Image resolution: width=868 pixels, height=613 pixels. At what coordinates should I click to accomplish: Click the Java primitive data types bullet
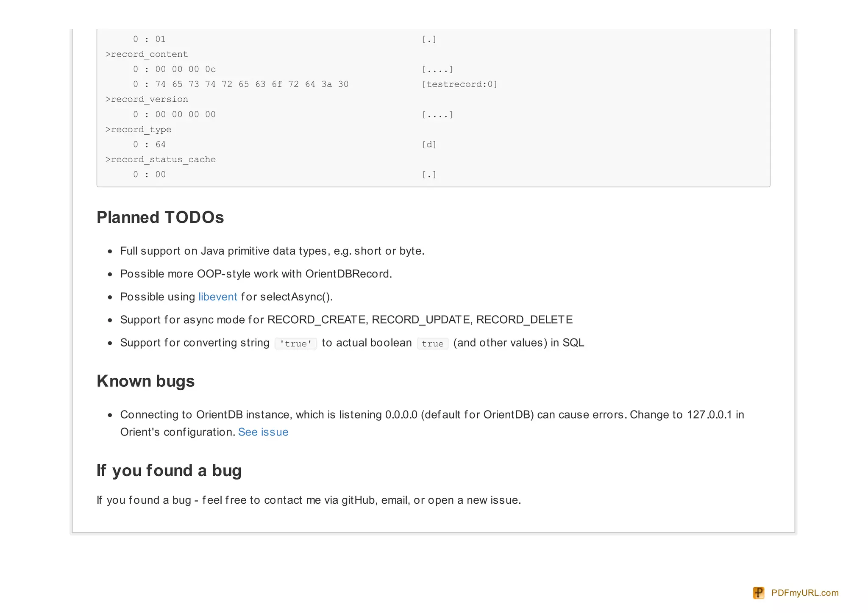click(272, 251)
